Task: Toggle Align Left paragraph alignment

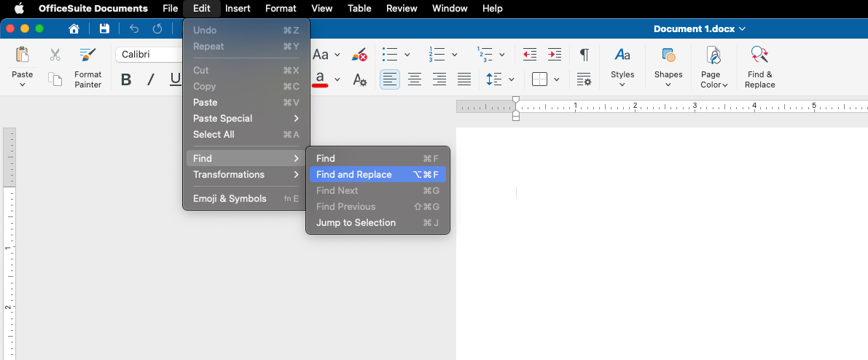Action: pos(390,79)
